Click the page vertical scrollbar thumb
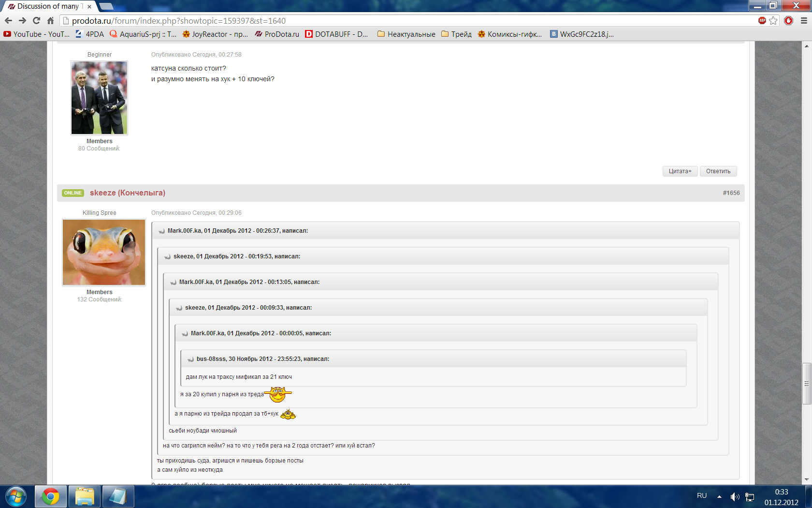 pyautogui.click(x=806, y=383)
